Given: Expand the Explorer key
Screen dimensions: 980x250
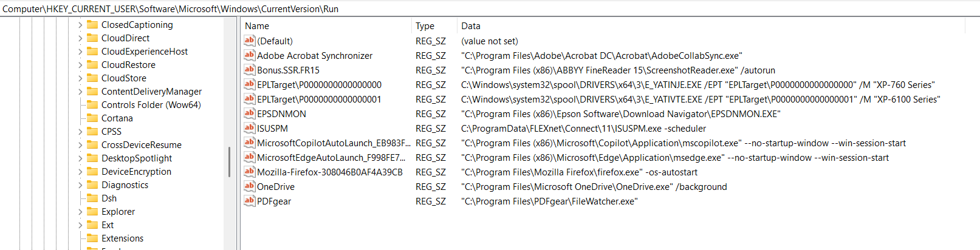Looking at the screenshot, I should [80, 212].
